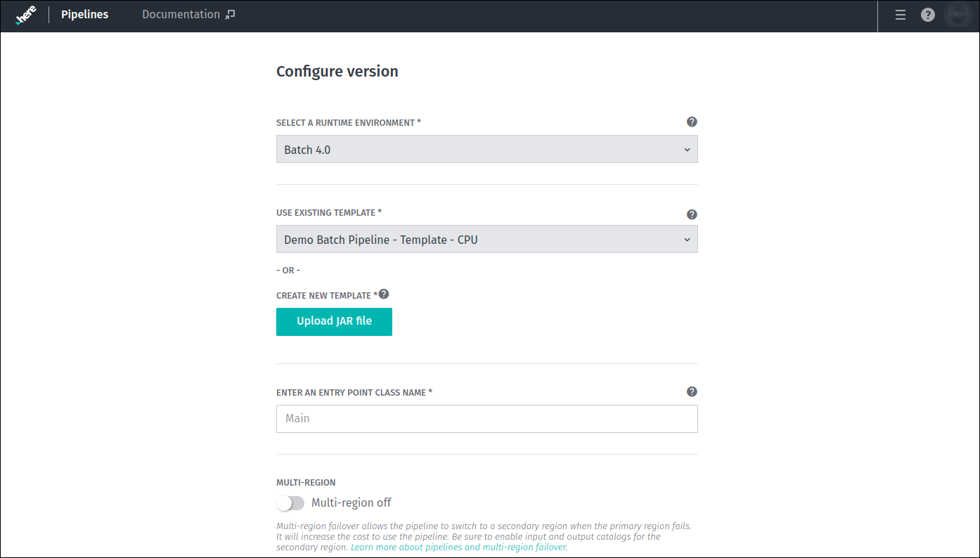Screen dimensions: 980x558
Task: Click the help icon for runtime environment
Action: 692,122
